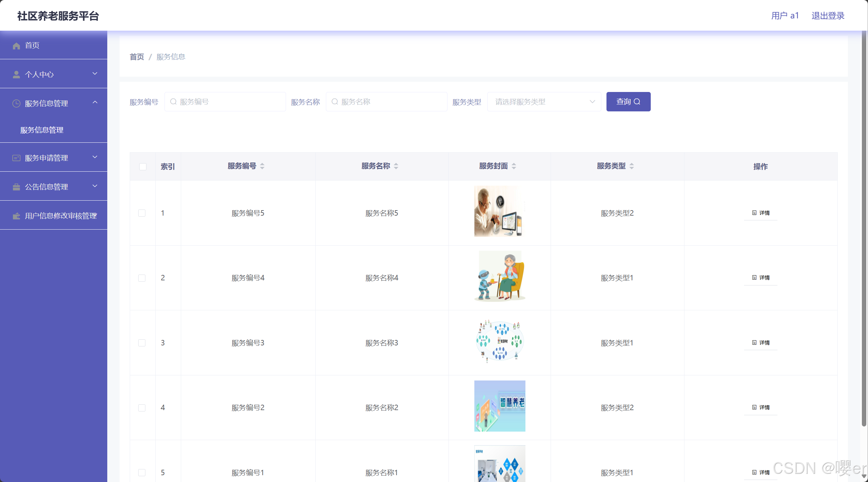Collapse the 服务信息管理 sidebar section
Image resolution: width=868 pixels, height=482 pixels.
point(95,103)
